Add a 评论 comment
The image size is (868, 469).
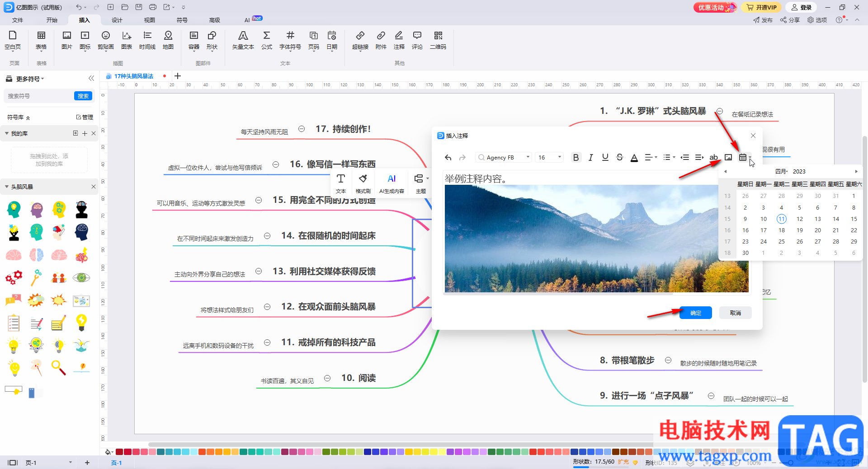coord(417,40)
